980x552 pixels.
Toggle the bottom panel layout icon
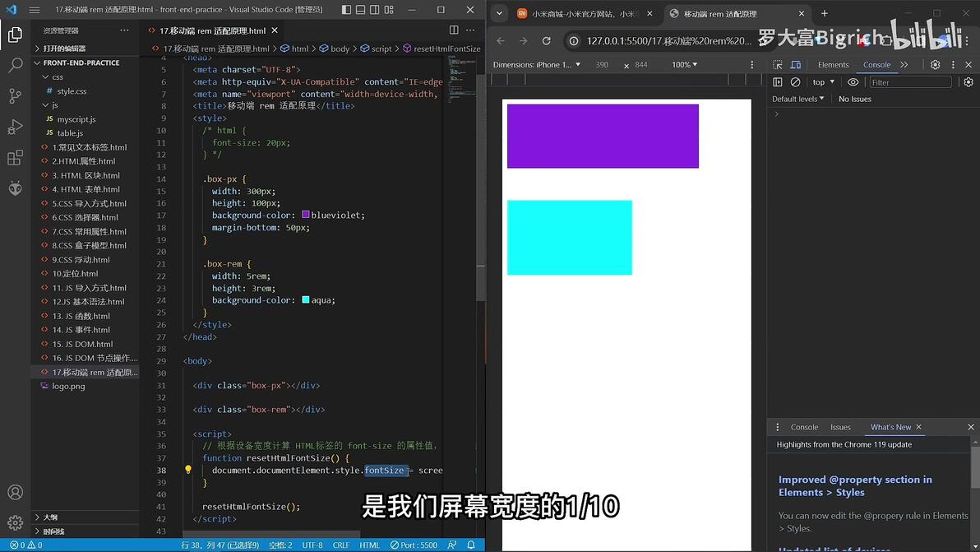coord(361,9)
